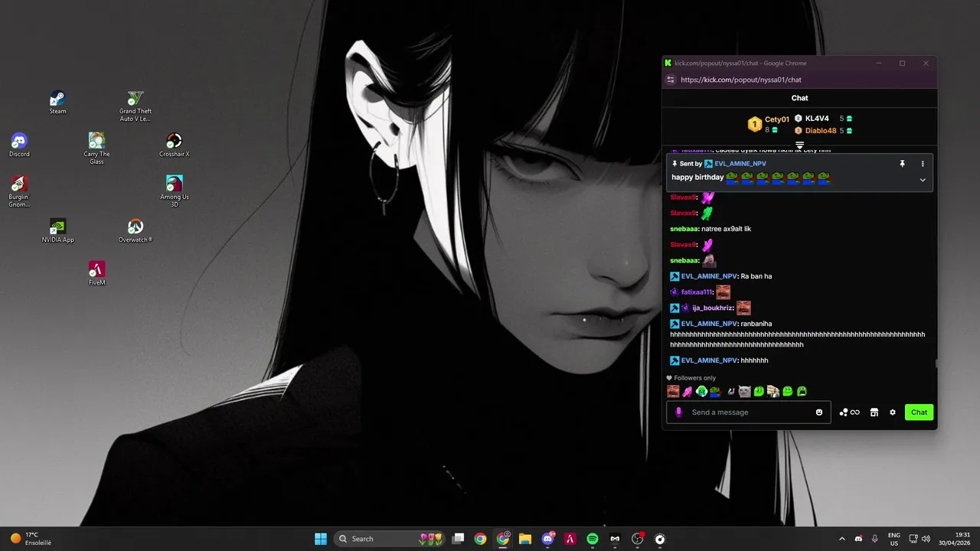Click the Windows Start button
This screenshot has height=551, width=980.
[x=321, y=539]
